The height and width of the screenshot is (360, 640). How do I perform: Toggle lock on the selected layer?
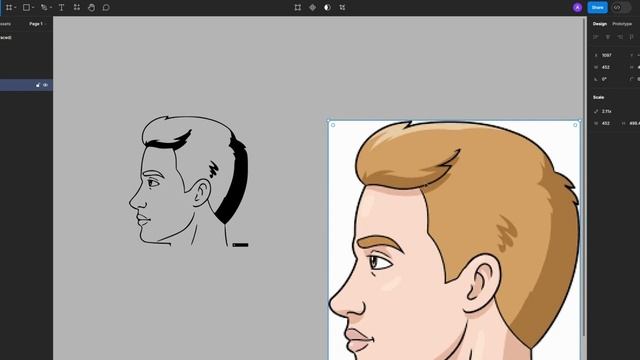point(38,85)
